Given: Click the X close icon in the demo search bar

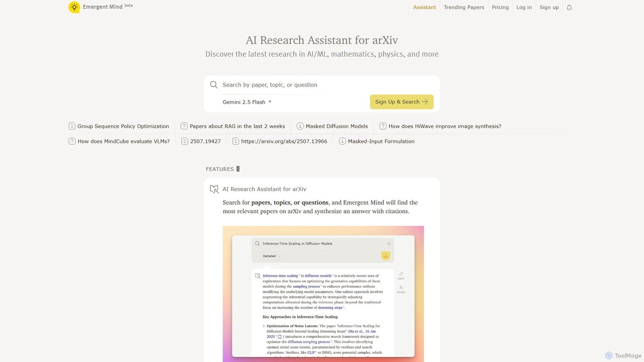Looking at the screenshot, I should (388, 243).
